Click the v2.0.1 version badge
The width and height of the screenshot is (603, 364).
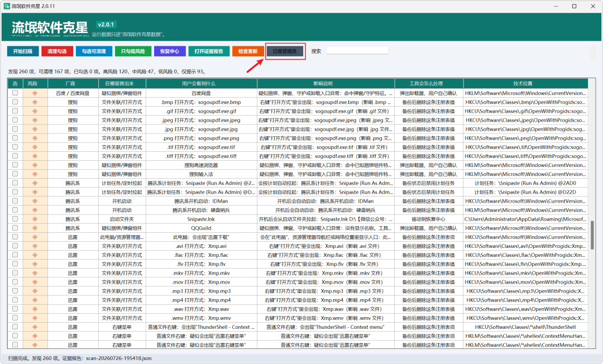point(106,25)
